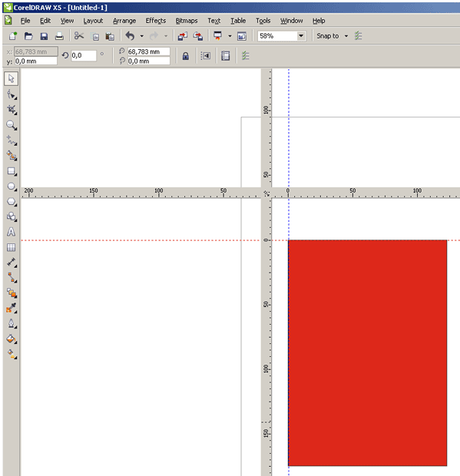Open the View menu
The height and width of the screenshot is (476, 460).
(67, 21)
